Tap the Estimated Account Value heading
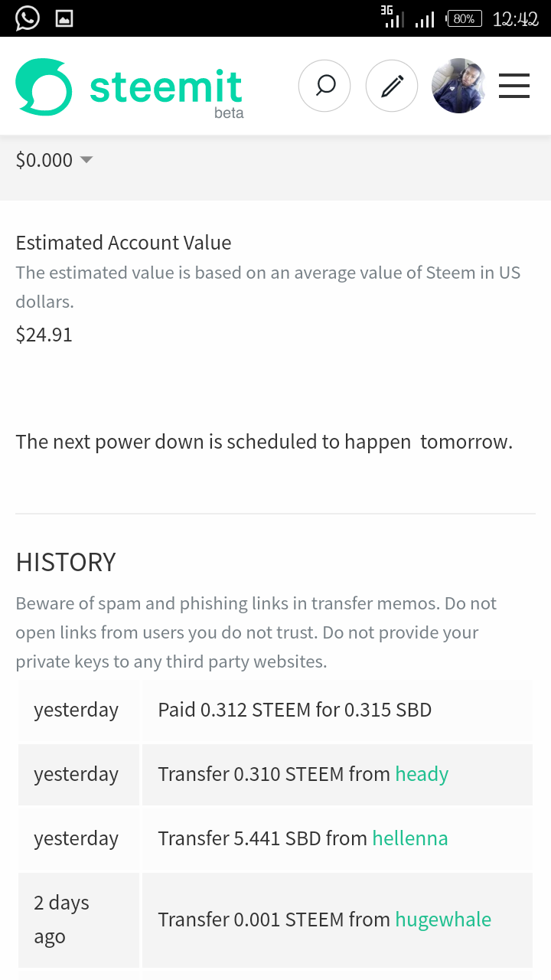 click(123, 243)
